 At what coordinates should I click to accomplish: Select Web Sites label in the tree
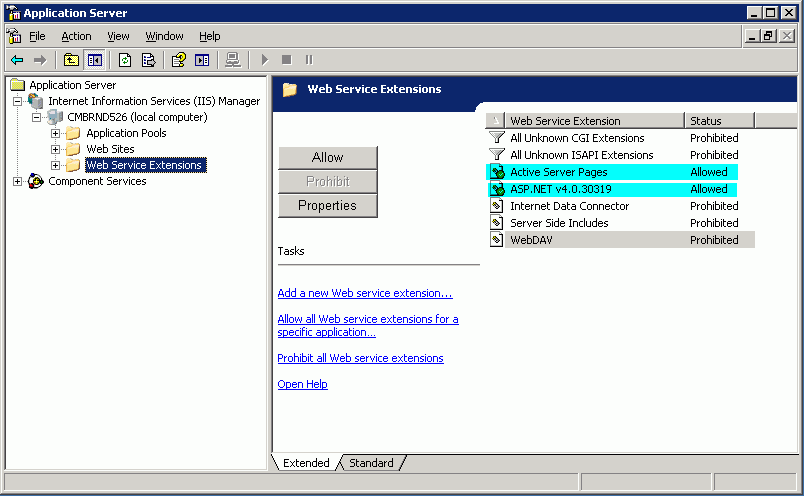[110, 149]
